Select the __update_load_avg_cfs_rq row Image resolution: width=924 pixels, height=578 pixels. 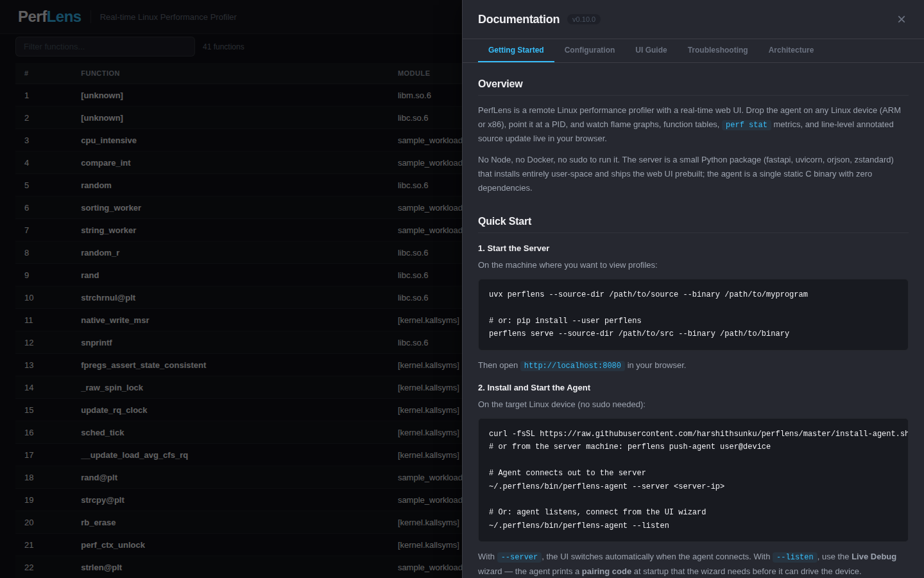tap(239, 455)
